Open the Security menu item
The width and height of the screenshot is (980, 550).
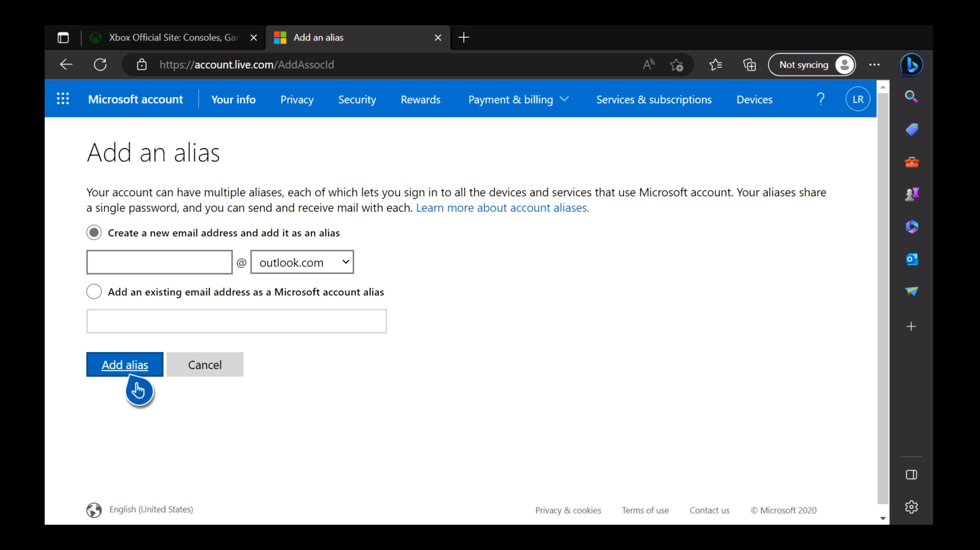pos(357,100)
